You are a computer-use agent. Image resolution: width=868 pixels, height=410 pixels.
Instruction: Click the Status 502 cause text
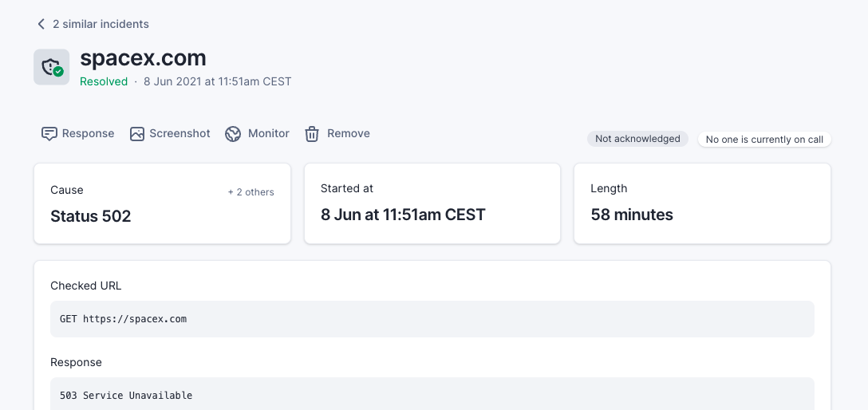point(90,216)
